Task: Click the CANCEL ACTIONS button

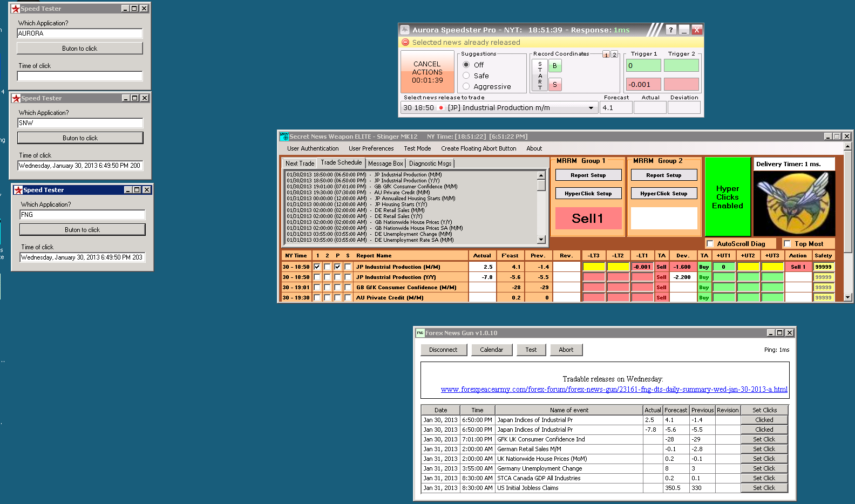Action: tap(427, 72)
